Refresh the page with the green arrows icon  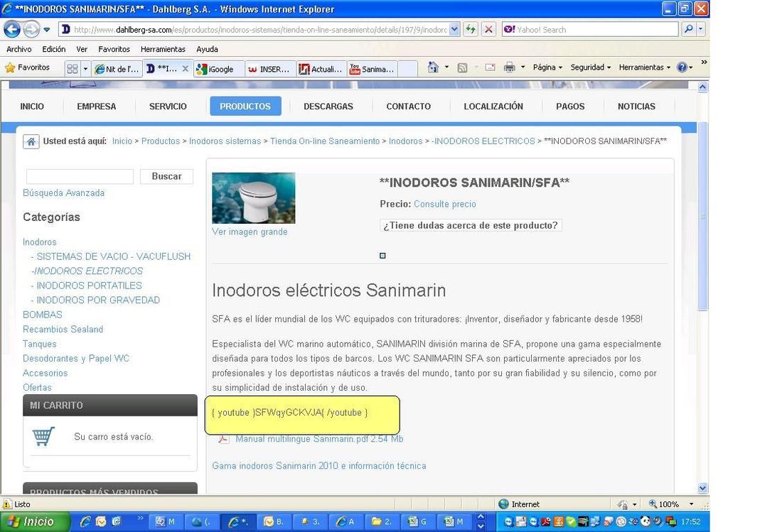pyautogui.click(x=471, y=29)
